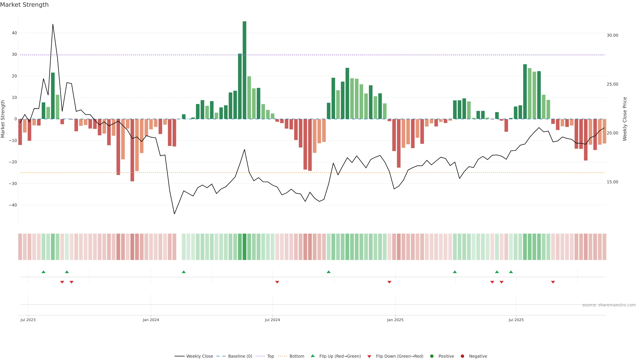Click the Weekly Close Price axis title
Screen dimensions: 644x362
[625, 119]
